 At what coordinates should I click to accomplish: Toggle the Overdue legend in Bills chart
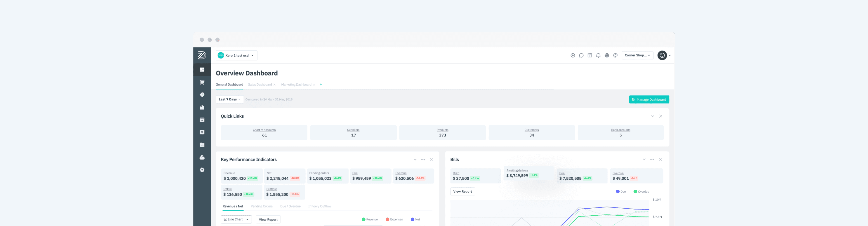pos(641,191)
